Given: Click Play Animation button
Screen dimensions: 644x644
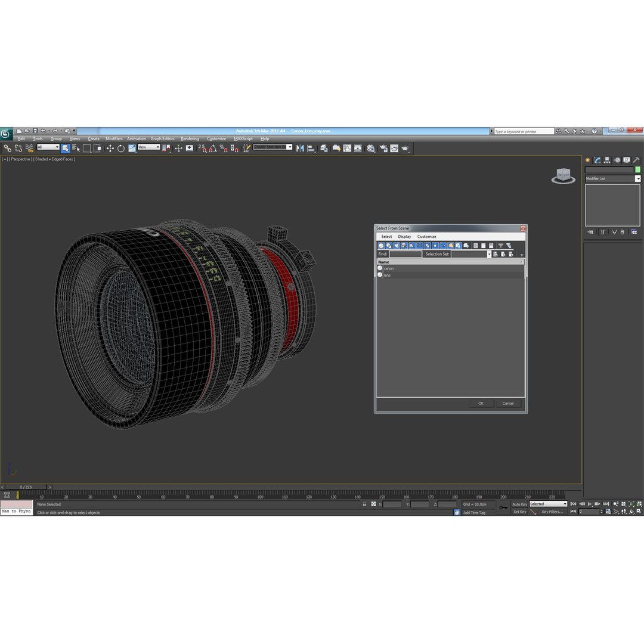Looking at the screenshot, I should [590, 504].
